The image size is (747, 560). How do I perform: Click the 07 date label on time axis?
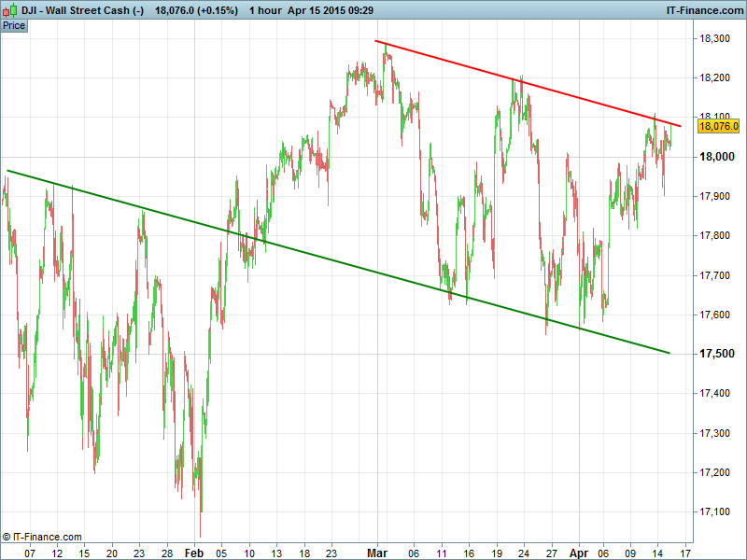point(30,553)
